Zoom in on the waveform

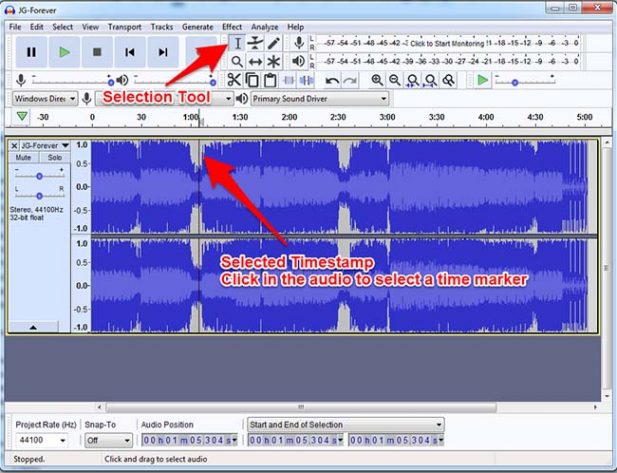pos(377,80)
